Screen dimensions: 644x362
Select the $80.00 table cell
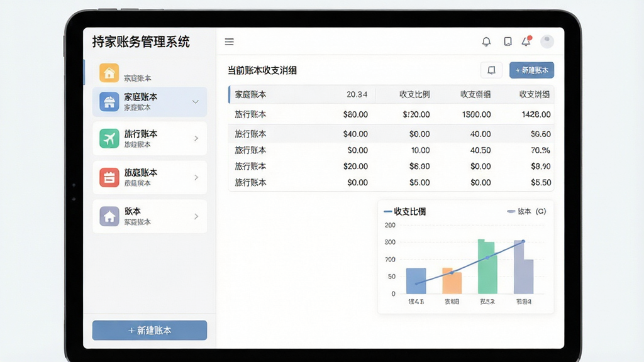(355, 114)
